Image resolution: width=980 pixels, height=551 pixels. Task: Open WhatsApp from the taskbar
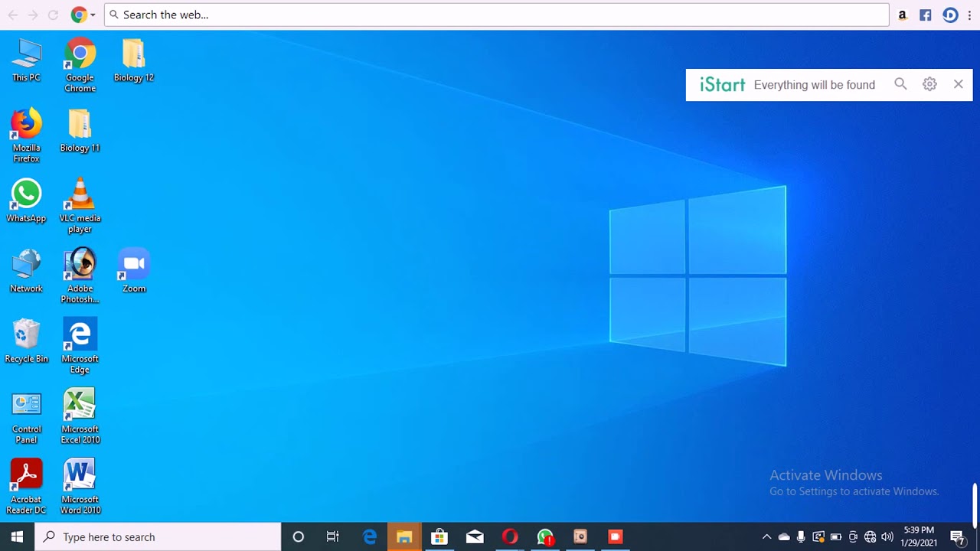tap(545, 536)
